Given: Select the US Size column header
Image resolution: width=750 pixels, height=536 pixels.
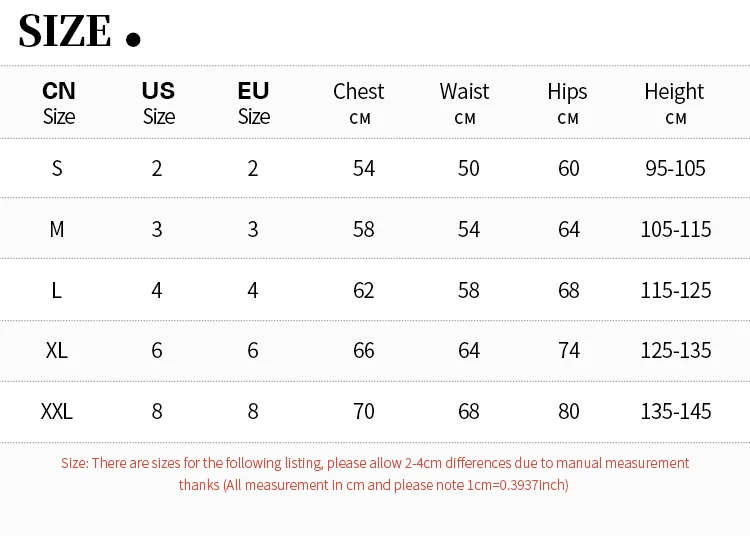Looking at the screenshot, I should pyautogui.click(x=158, y=103).
